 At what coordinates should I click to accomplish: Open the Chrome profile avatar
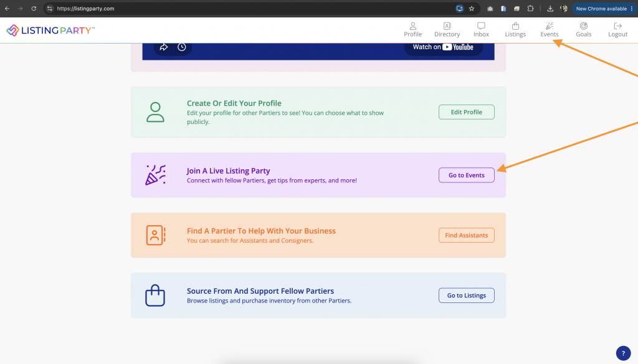563,9
